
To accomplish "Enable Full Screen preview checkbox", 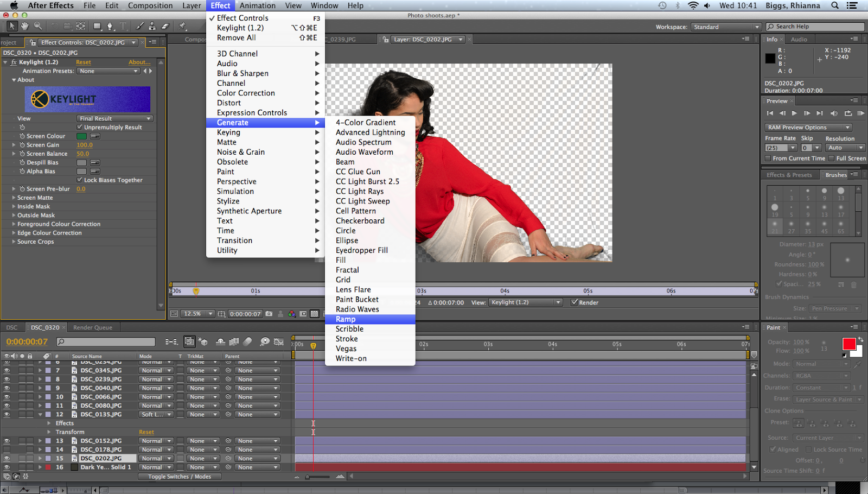I will click(831, 158).
